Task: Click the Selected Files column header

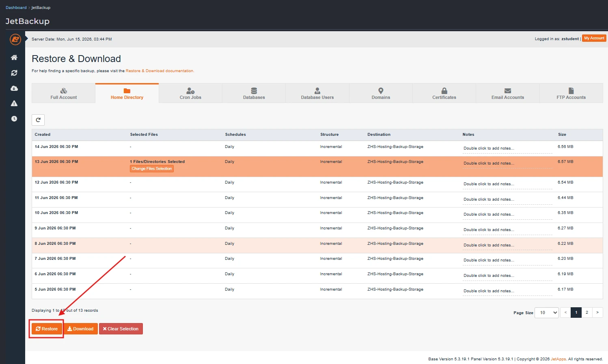Action: [x=144, y=135]
